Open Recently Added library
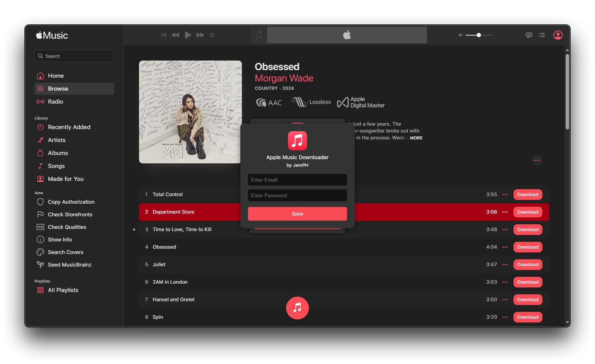Screen dimensions: 595x364 click(x=74, y=127)
